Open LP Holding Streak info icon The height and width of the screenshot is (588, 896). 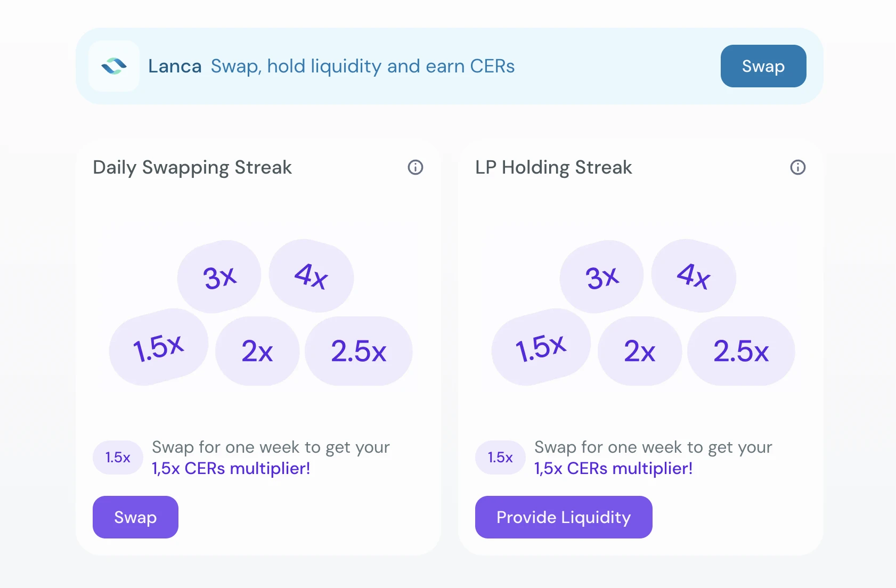point(797,167)
